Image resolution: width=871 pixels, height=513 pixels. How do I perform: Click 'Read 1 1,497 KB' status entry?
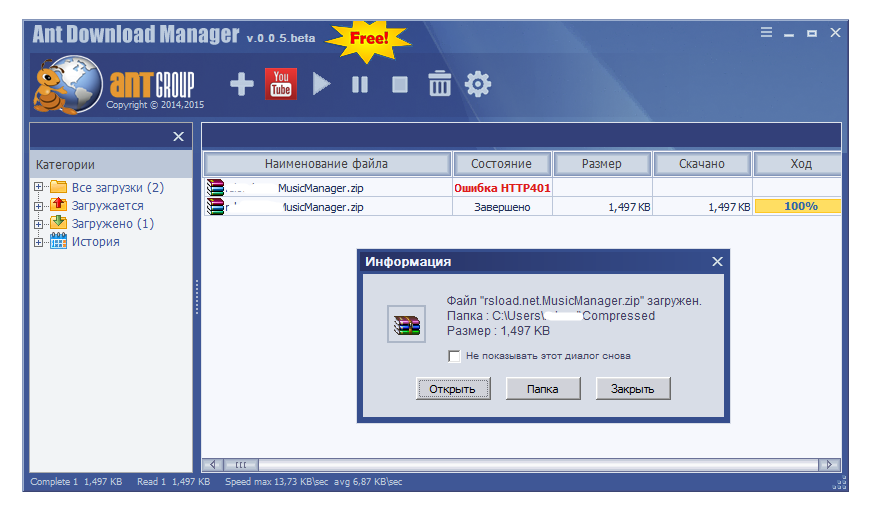[173, 482]
